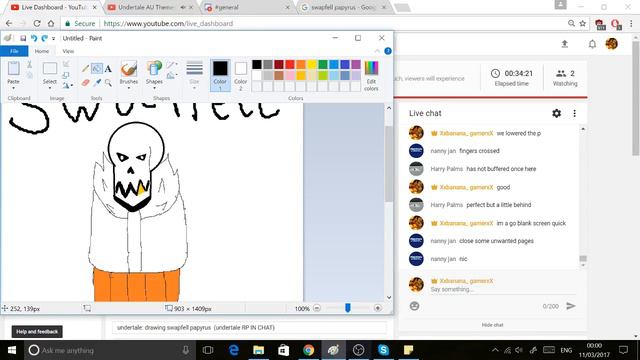The width and height of the screenshot is (640, 360).
Task: Click the zoom in plus button in Paint
Action: (378, 309)
